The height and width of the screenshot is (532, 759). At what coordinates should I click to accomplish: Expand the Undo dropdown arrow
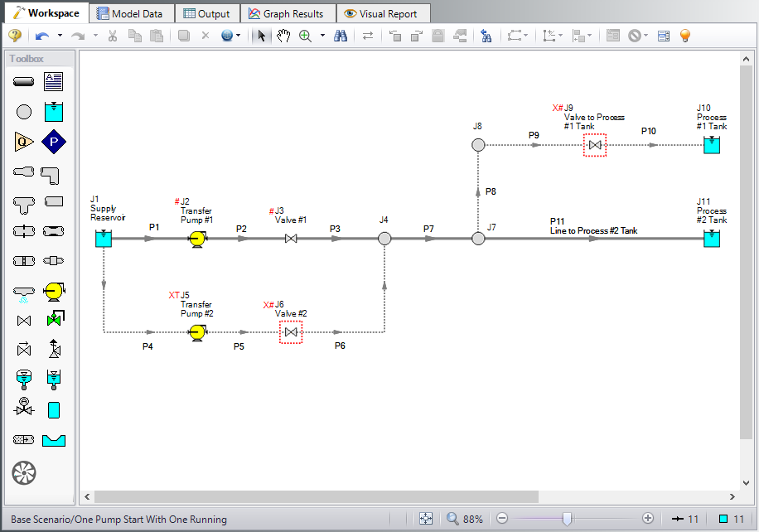60,36
